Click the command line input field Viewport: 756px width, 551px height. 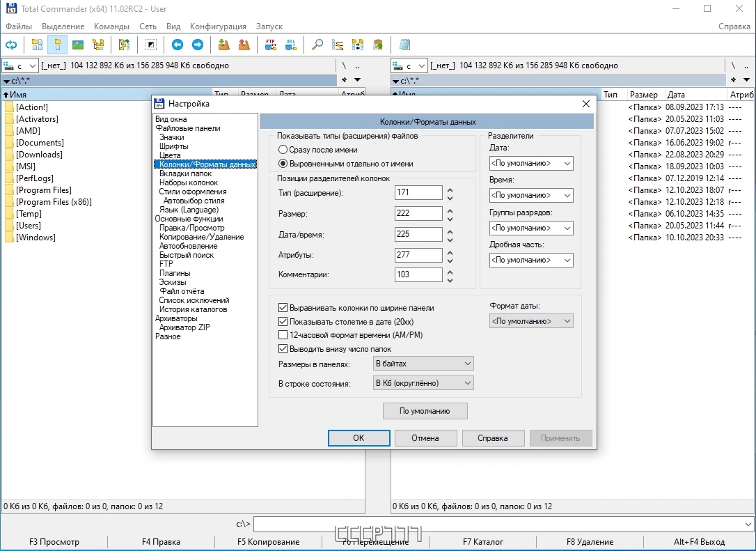(503, 524)
